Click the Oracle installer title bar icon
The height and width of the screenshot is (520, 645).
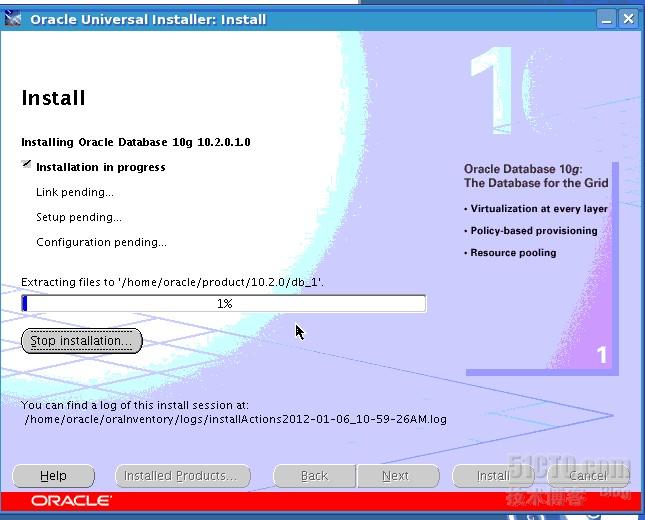[x=13, y=19]
